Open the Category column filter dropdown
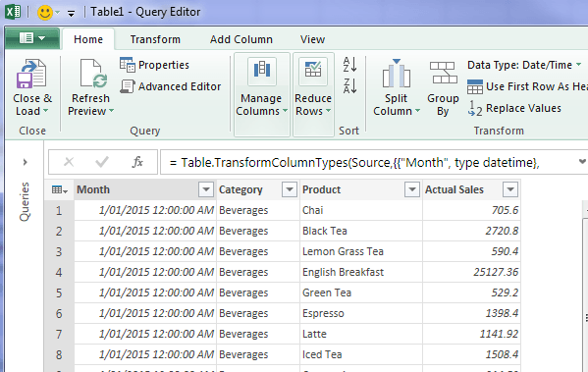Screen dimensions: 588x372 (290, 189)
